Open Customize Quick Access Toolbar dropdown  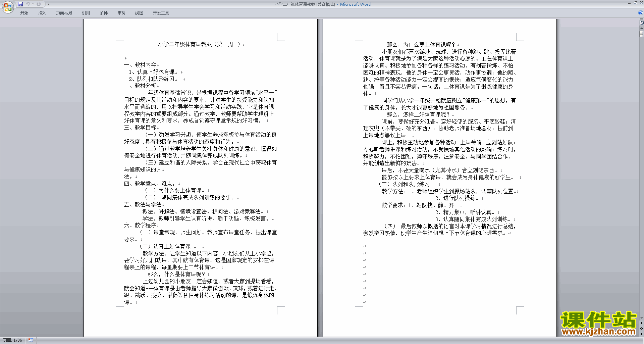pos(48,4)
